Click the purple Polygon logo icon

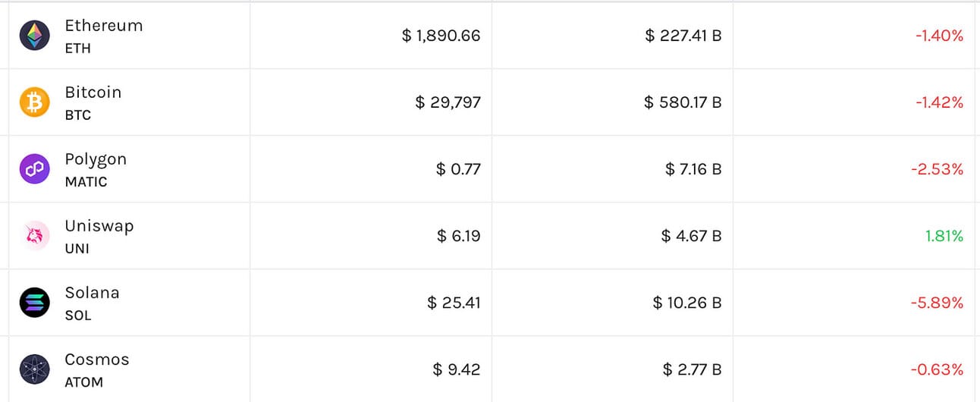pos(34,169)
